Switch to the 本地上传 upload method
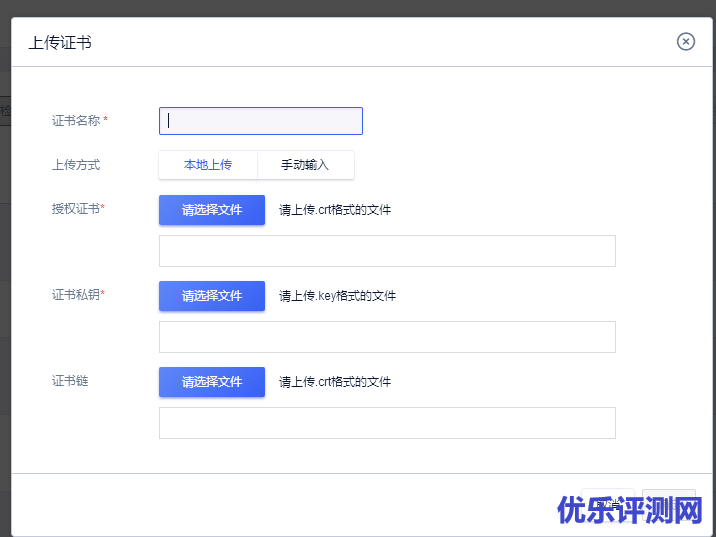The image size is (716, 537). pyautogui.click(x=208, y=165)
